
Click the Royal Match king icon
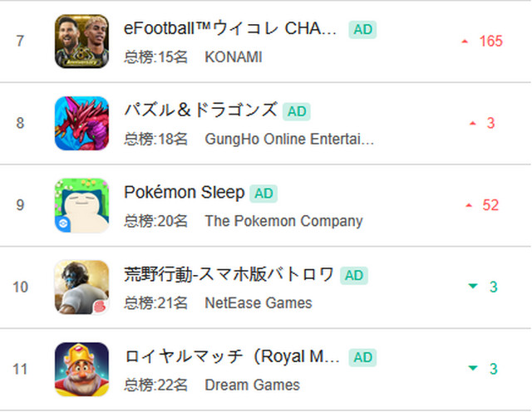(81, 369)
